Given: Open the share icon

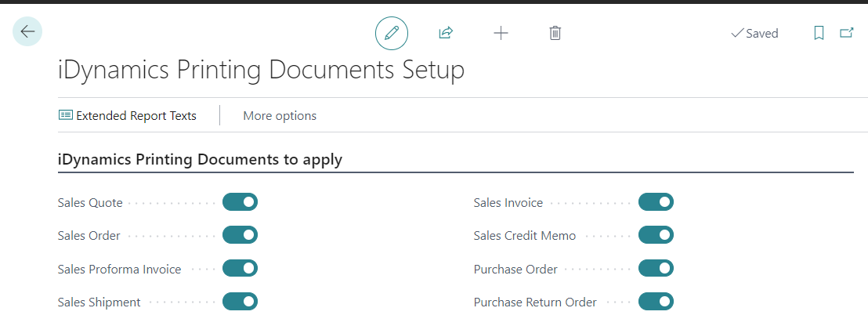Looking at the screenshot, I should (446, 33).
